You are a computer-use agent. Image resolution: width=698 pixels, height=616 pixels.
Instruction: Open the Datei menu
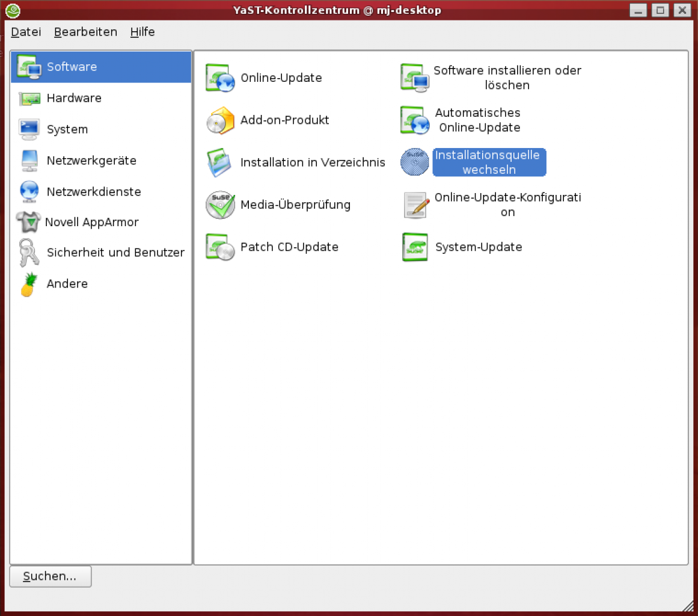[26, 32]
